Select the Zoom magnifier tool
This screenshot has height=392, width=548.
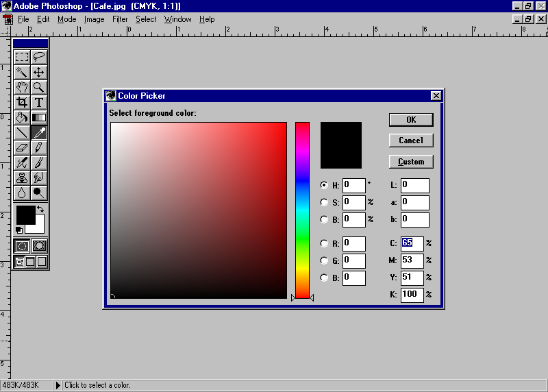39,88
